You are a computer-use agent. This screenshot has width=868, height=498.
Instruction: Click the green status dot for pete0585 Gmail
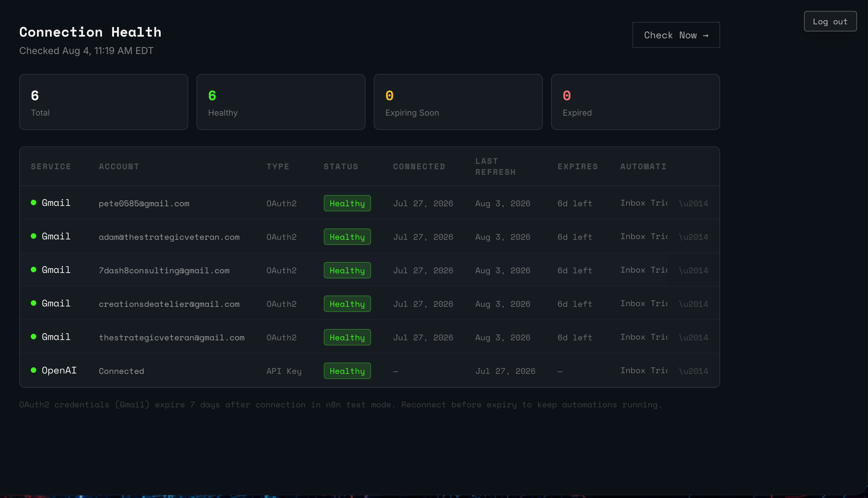coord(34,202)
